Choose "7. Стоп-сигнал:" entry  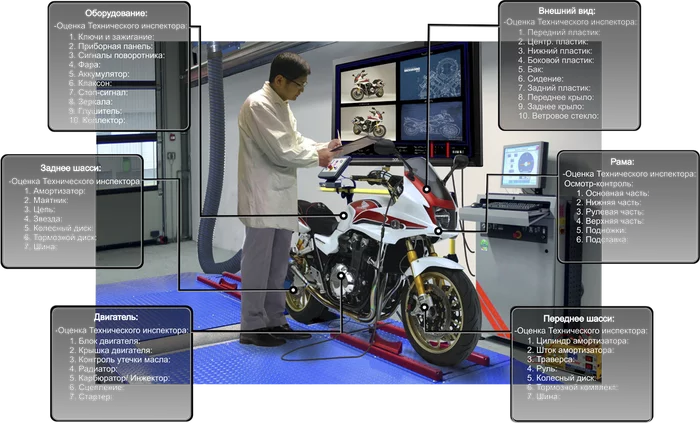[x=98, y=92]
